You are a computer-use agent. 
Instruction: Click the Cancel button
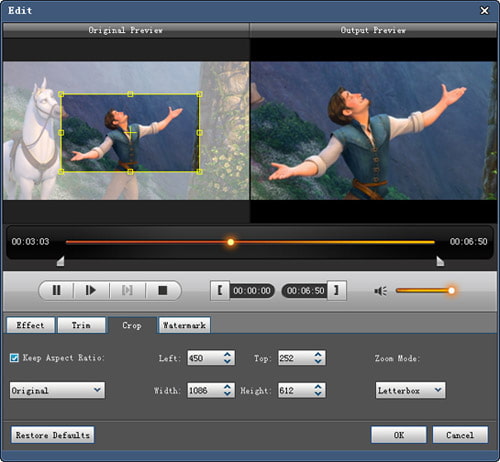(x=460, y=435)
